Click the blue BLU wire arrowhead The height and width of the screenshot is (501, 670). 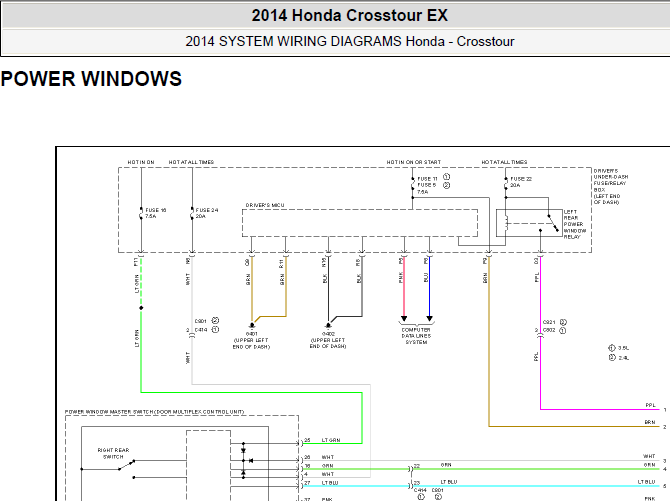click(x=429, y=318)
